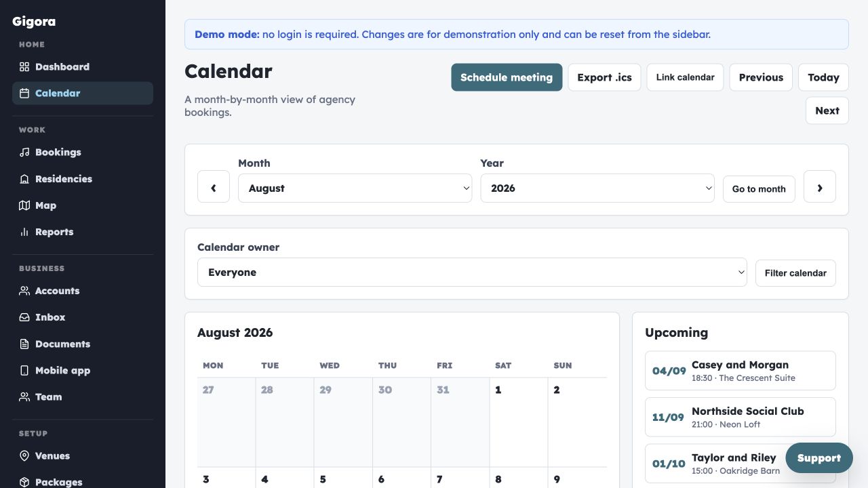Click the Filter calendar button
The width and height of the screenshot is (868, 488).
[x=795, y=273]
